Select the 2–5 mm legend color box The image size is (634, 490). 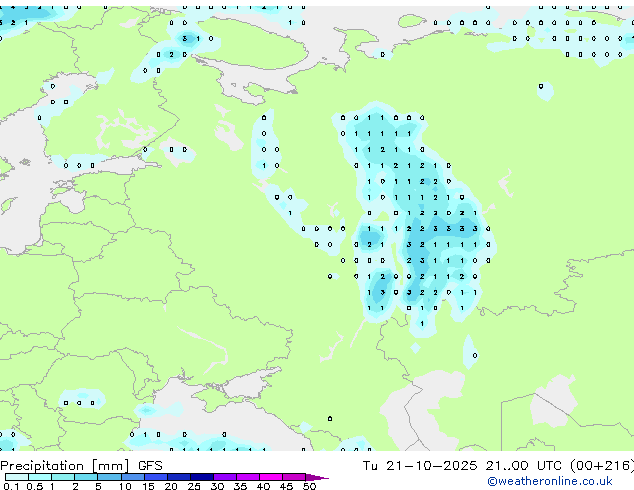coord(86,477)
